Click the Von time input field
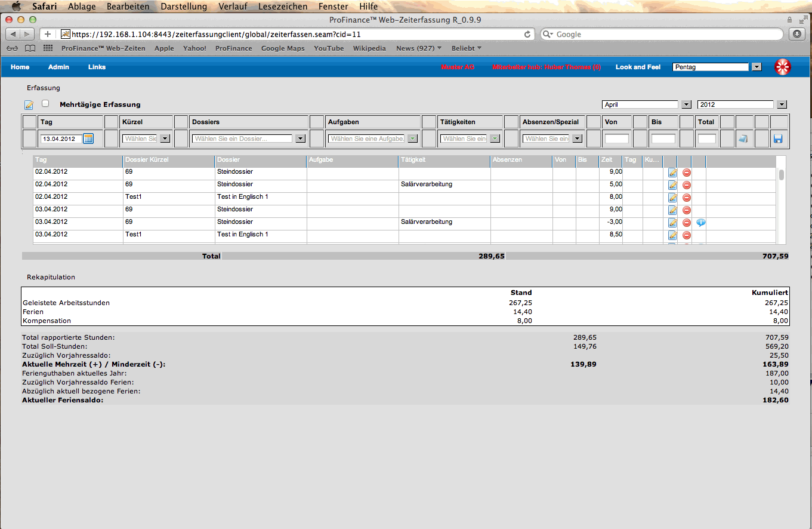The height and width of the screenshot is (529, 812). [x=616, y=139]
